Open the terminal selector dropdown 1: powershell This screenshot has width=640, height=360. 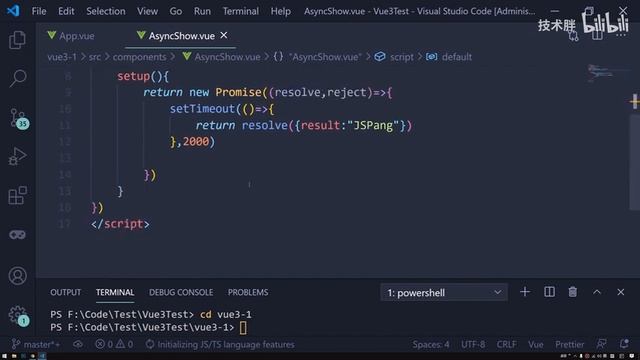[444, 292]
